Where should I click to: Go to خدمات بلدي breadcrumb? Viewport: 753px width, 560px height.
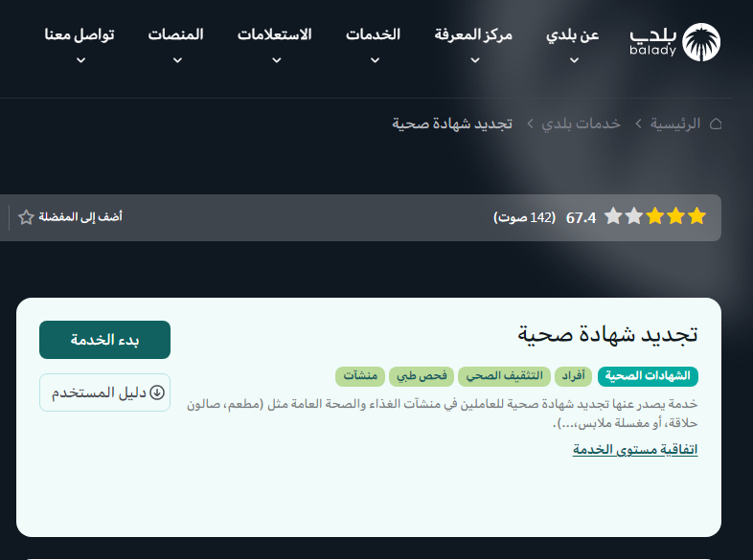point(582,123)
